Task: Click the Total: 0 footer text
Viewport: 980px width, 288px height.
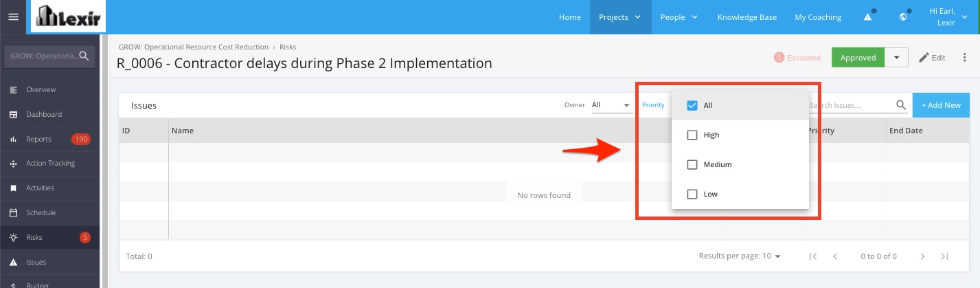Action: tap(139, 256)
